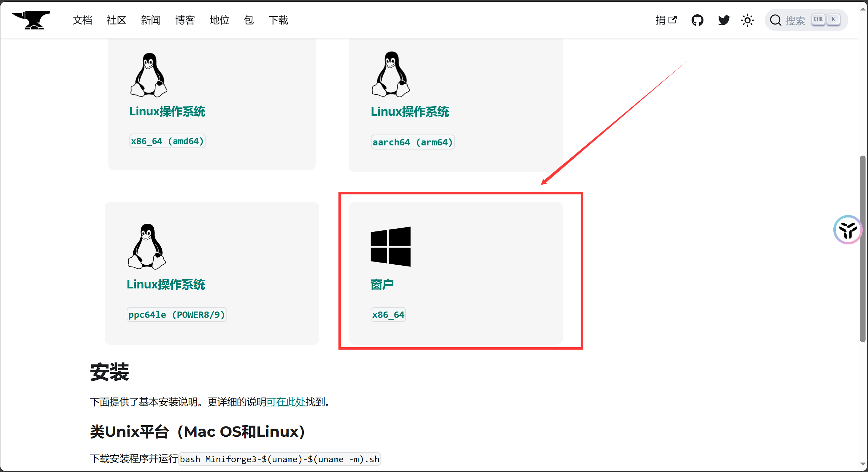Click Linux操作系统 heading above aarch64 (arm64)
The width and height of the screenshot is (868, 472).
pos(409,112)
